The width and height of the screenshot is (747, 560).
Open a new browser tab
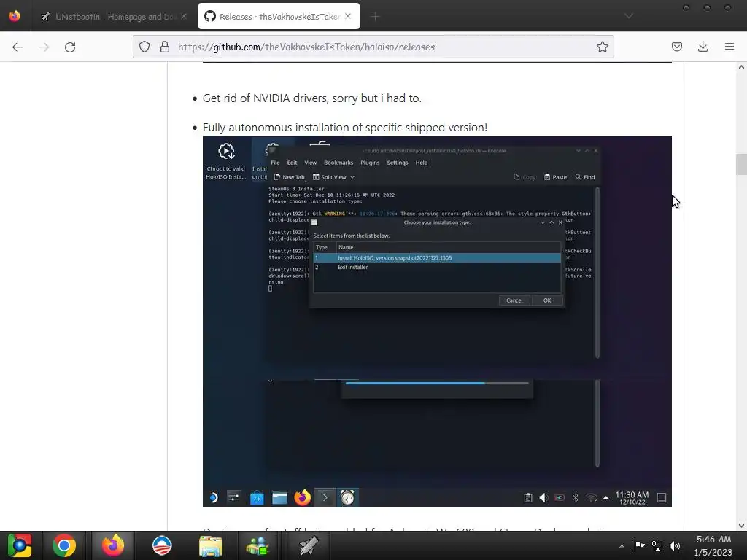click(375, 17)
